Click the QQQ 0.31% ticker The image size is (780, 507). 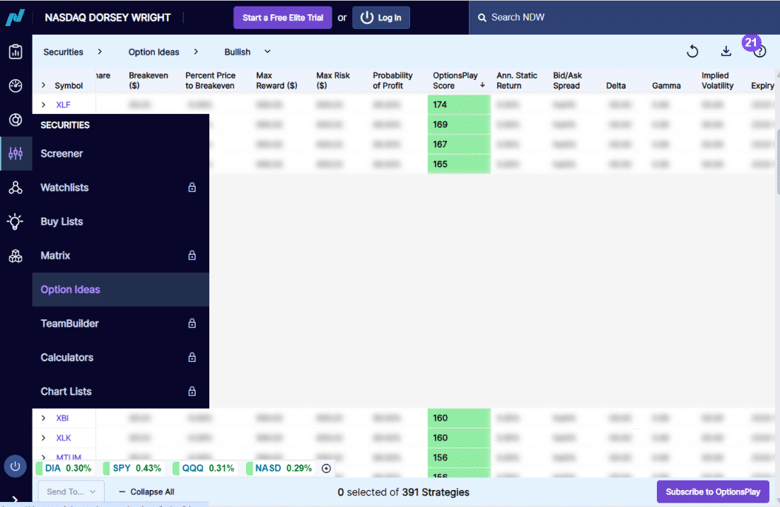point(203,468)
